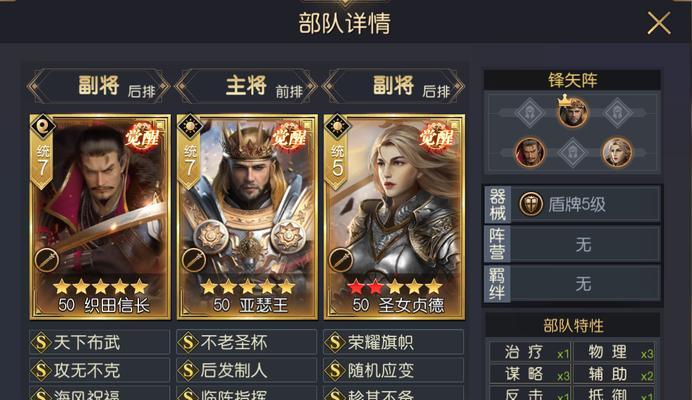The height and width of the screenshot is (400, 692).
Task: Select 织田信长 avatar in formation grid
Action: 530,152
